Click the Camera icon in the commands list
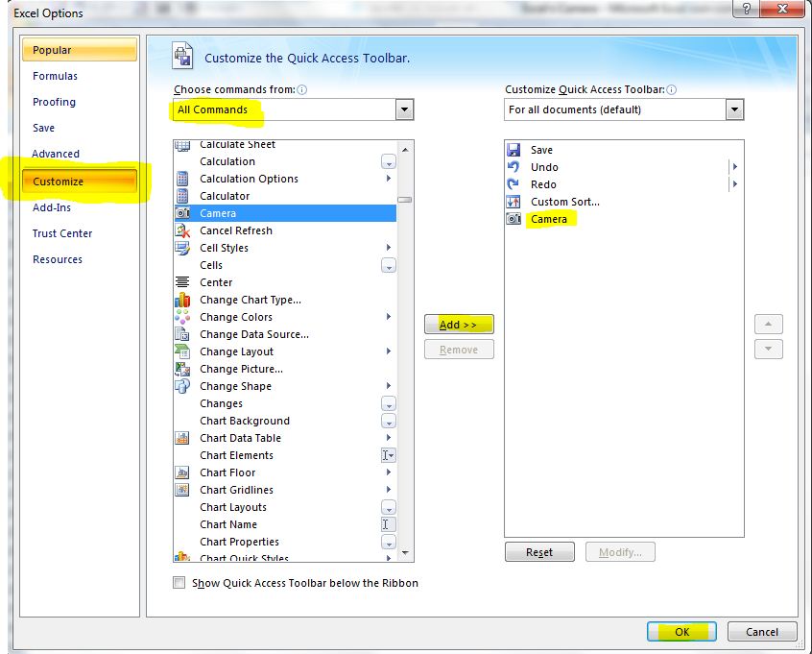 182,213
